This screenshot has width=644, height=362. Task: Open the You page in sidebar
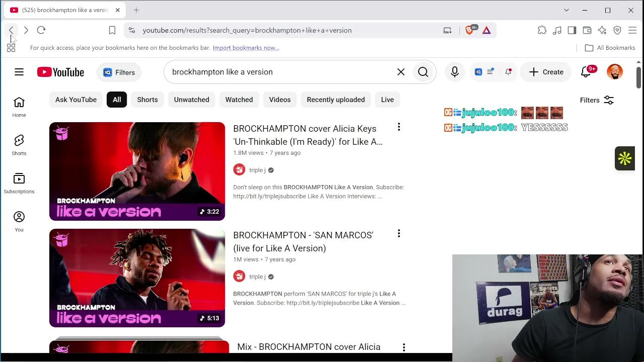coord(19,221)
